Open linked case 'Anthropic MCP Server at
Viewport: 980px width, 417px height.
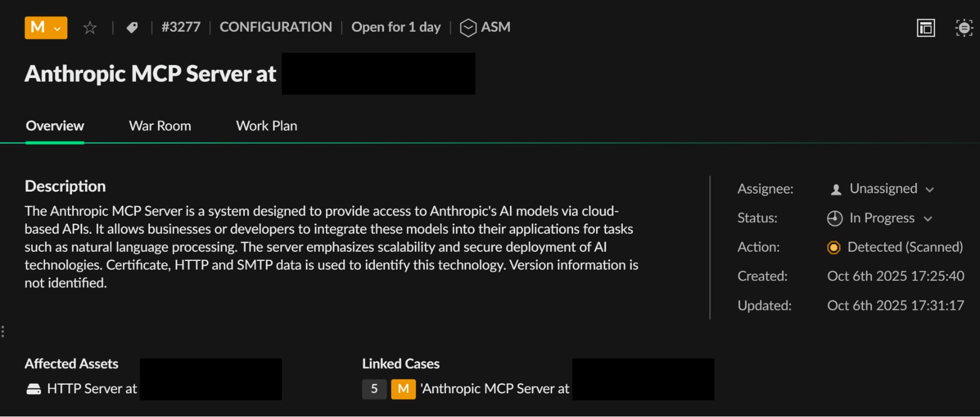(x=495, y=388)
